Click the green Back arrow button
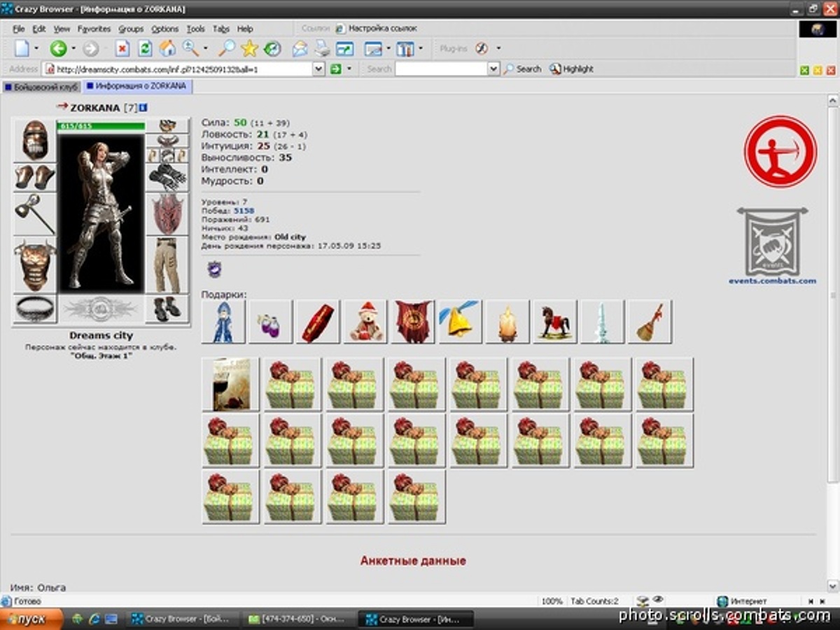Viewport: 840px width, 630px height. pyautogui.click(x=58, y=48)
